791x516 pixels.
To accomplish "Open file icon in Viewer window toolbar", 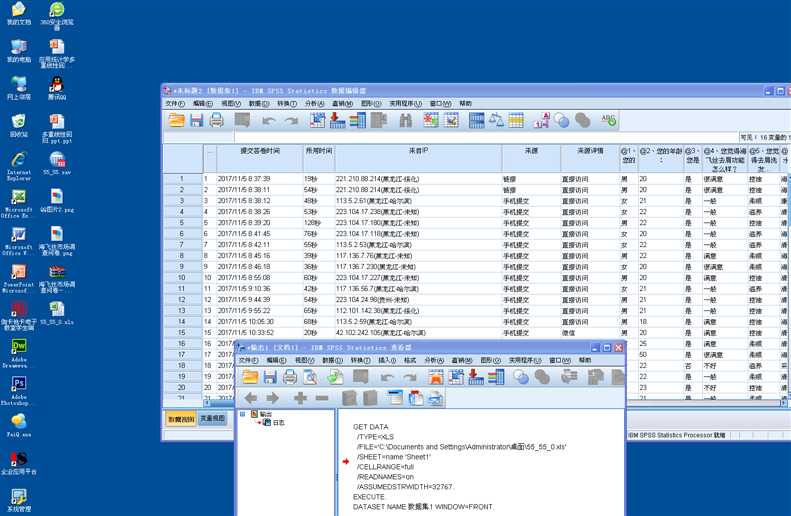I will [250, 377].
